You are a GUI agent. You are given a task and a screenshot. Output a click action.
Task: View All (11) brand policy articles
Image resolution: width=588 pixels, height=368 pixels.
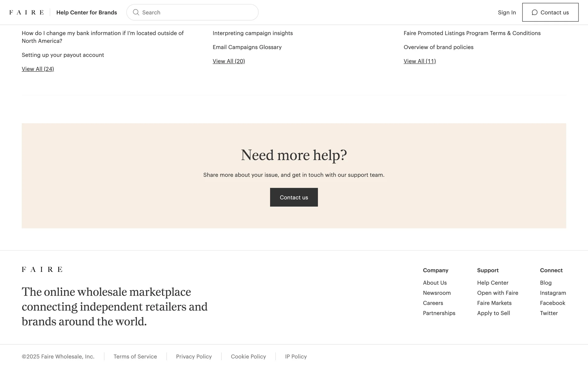point(419,61)
